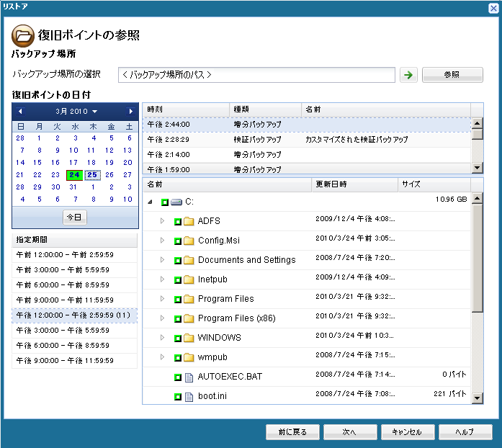Image resolution: width=502 pixels, height=448 pixels.
Task: Click the 前に戻る back button
Action: 292,432
